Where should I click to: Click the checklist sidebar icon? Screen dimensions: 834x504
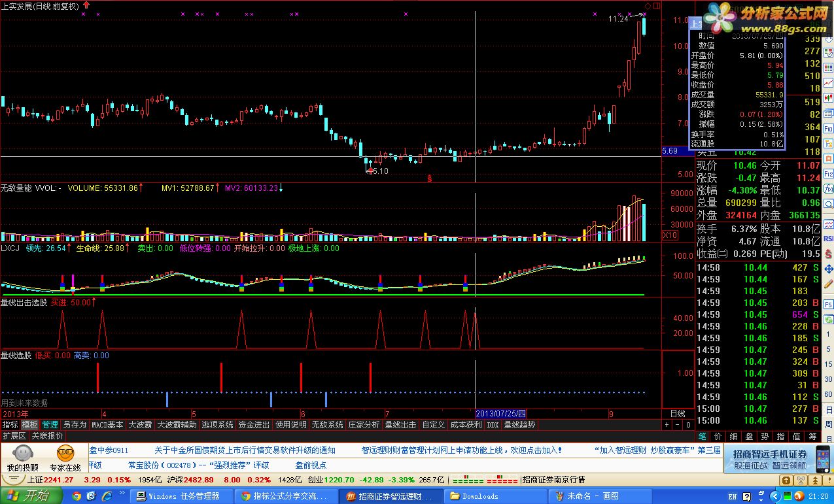pos(829,52)
